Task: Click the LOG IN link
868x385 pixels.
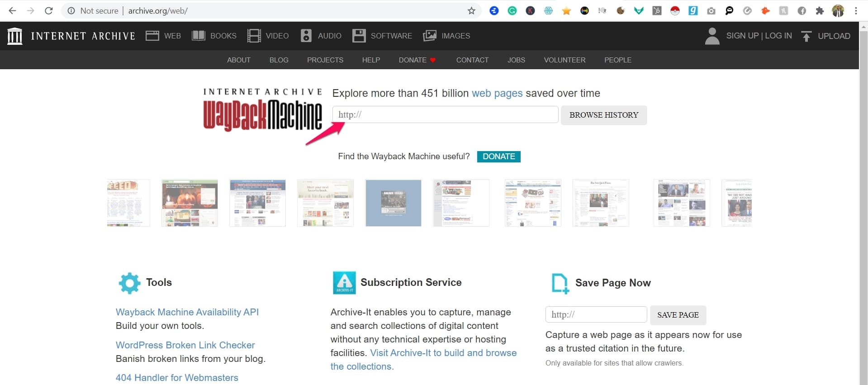Action: click(778, 36)
